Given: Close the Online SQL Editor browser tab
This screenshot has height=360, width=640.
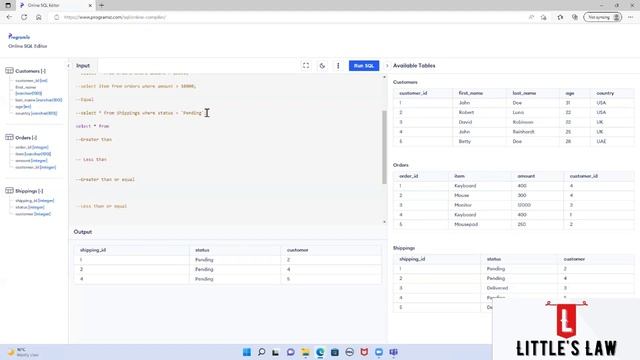Looking at the screenshot, I should [x=90, y=5].
